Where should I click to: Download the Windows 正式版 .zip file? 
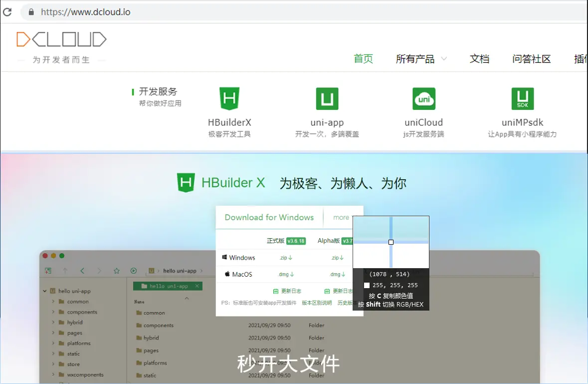tap(286, 258)
